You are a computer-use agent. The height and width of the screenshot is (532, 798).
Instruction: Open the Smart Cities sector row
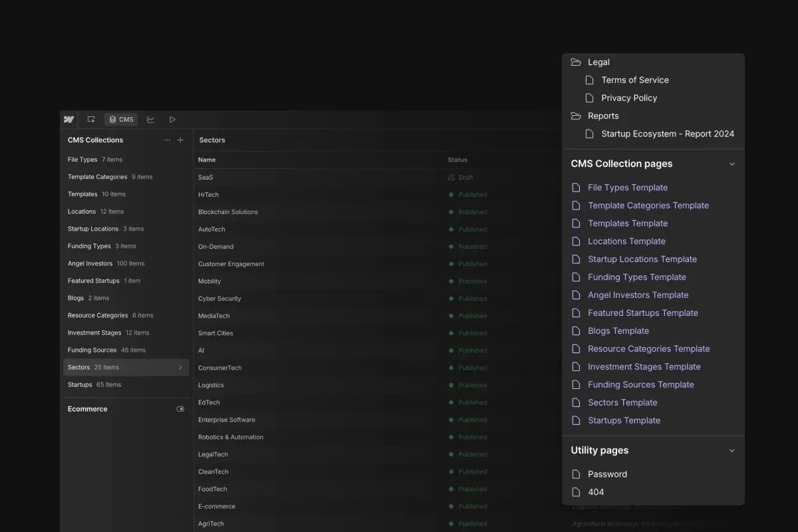click(378, 333)
